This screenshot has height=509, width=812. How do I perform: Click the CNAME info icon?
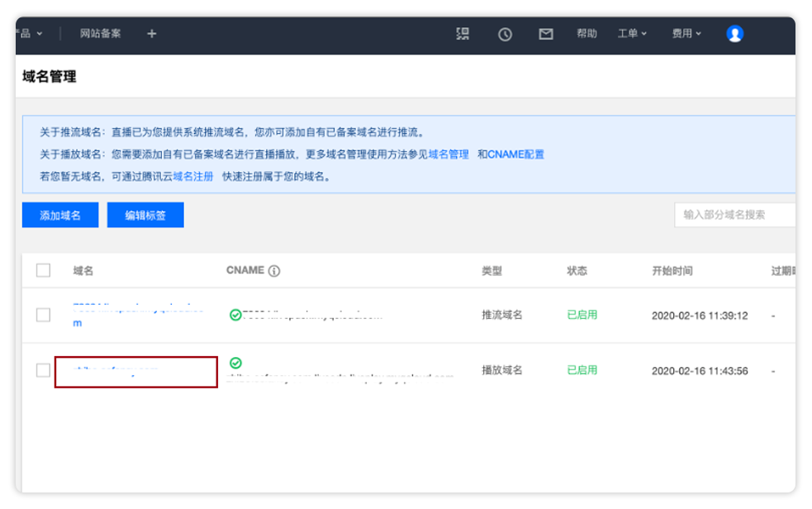click(274, 271)
